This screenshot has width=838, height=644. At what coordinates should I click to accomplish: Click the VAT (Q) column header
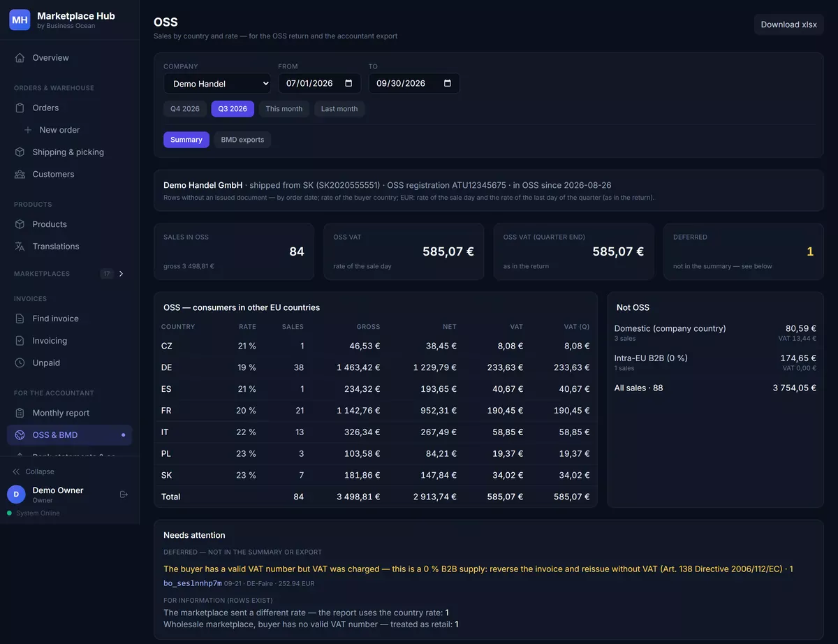click(x=577, y=327)
